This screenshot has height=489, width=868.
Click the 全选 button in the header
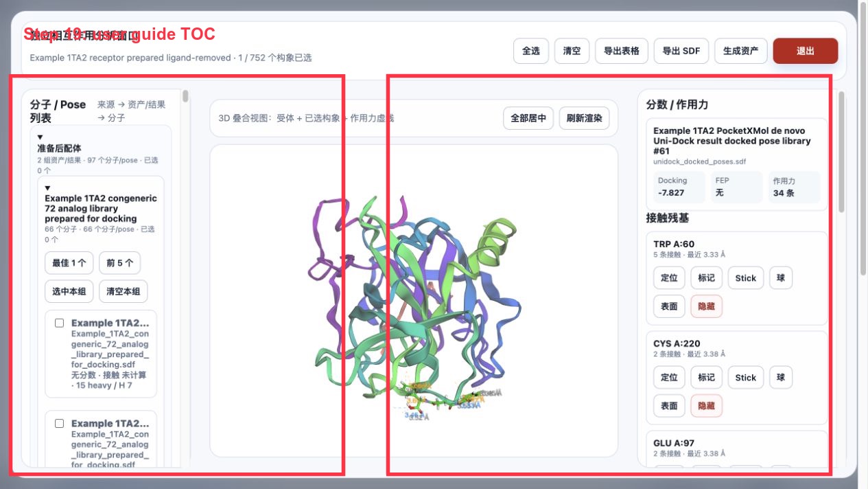click(531, 51)
